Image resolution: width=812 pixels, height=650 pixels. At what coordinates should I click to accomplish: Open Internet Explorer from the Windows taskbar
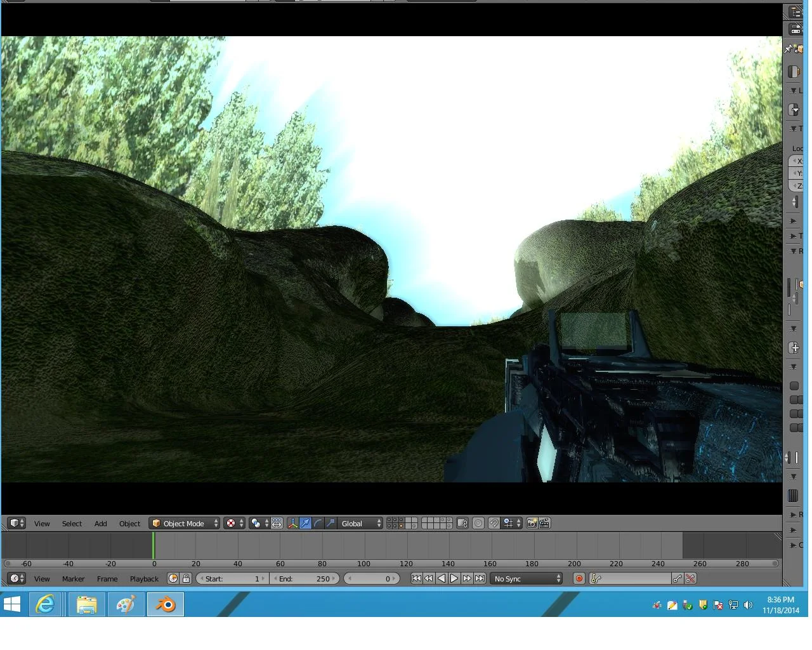[46, 604]
